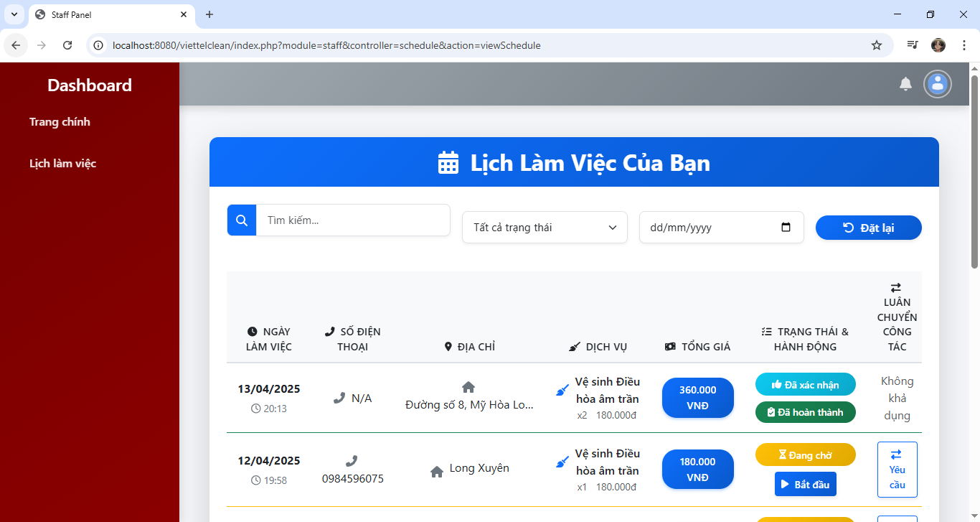This screenshot has width=980, height=522.
Task: Open the tab search chevron in Chrome
Action: pyautogui.click(x=14, y=14)
